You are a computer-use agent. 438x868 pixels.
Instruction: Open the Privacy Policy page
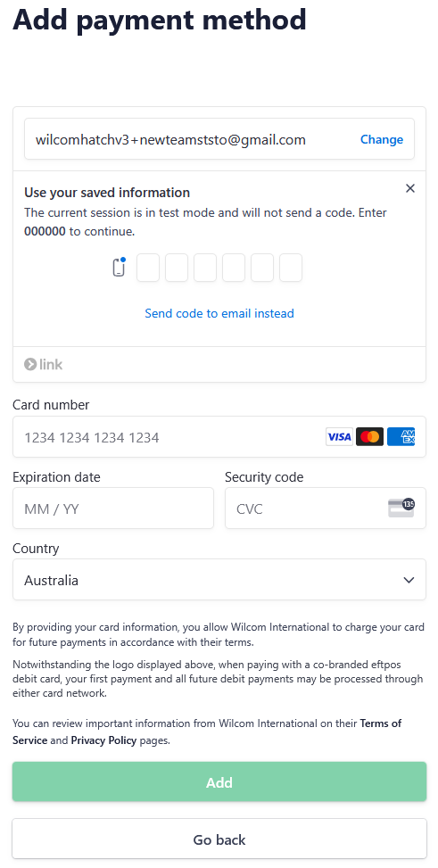tap(103, 740)
